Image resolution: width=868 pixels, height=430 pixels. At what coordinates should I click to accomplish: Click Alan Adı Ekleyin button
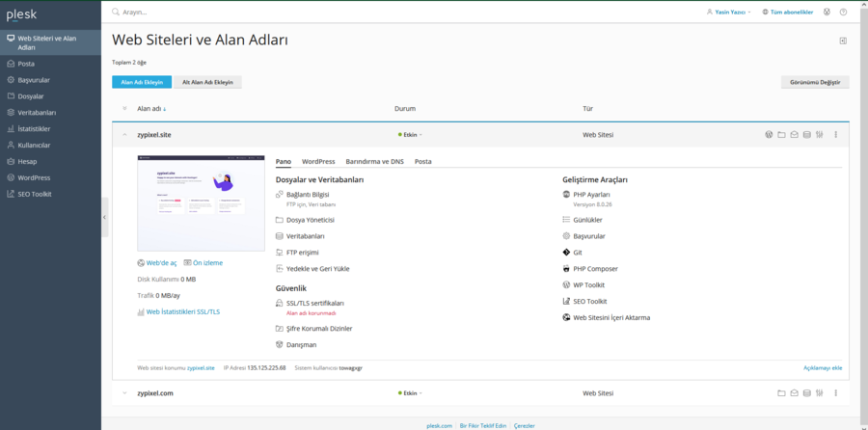(142, 82)
